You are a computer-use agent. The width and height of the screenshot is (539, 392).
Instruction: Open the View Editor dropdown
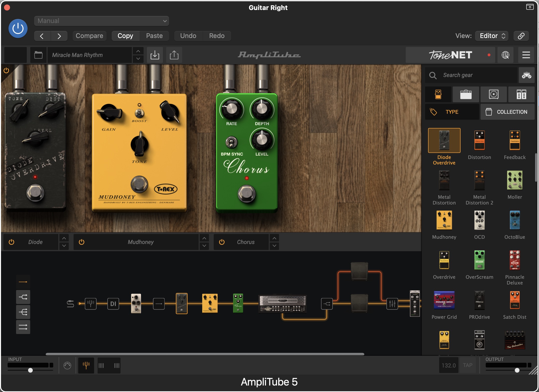pyautogui.click(x=492, y=36)
